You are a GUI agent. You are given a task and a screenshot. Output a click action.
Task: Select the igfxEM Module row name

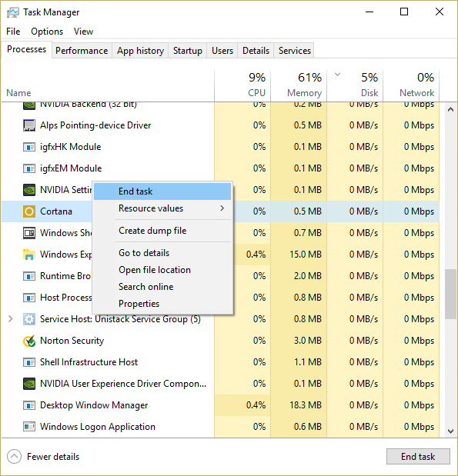[x=71, y=168]
